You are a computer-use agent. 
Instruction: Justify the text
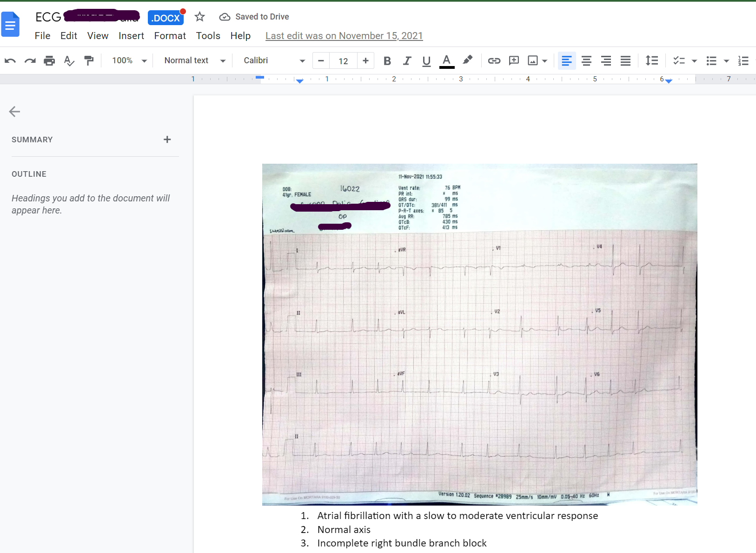[x=625, y=60]
